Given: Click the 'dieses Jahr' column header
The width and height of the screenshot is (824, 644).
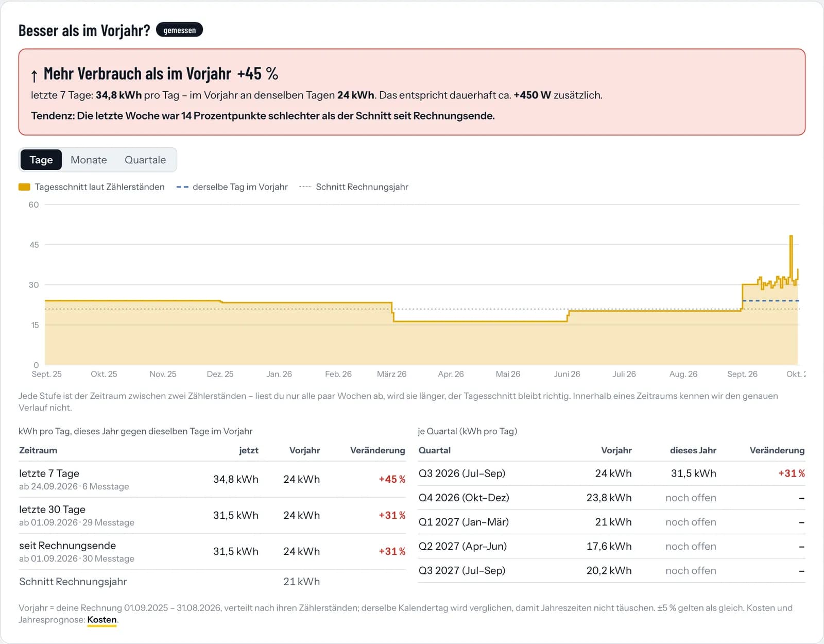Looking at the screenshot, I should (x=693, y=450).
